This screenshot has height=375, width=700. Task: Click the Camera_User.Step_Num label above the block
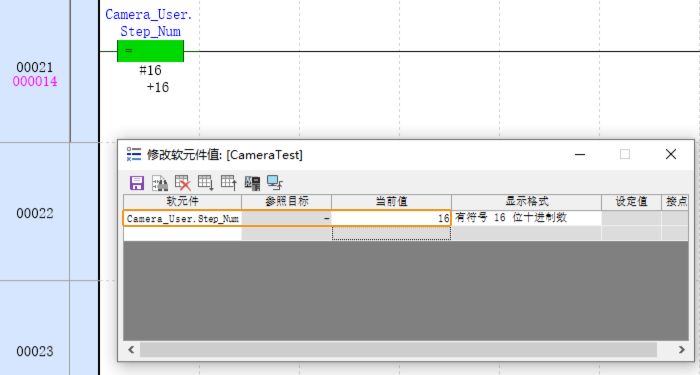coord(149,23)
